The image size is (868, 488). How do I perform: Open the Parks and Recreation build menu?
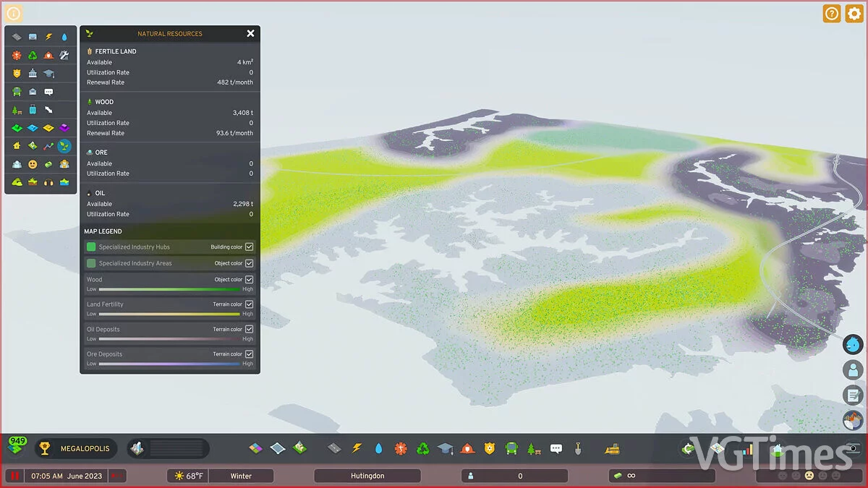click(x=535, y=448)
